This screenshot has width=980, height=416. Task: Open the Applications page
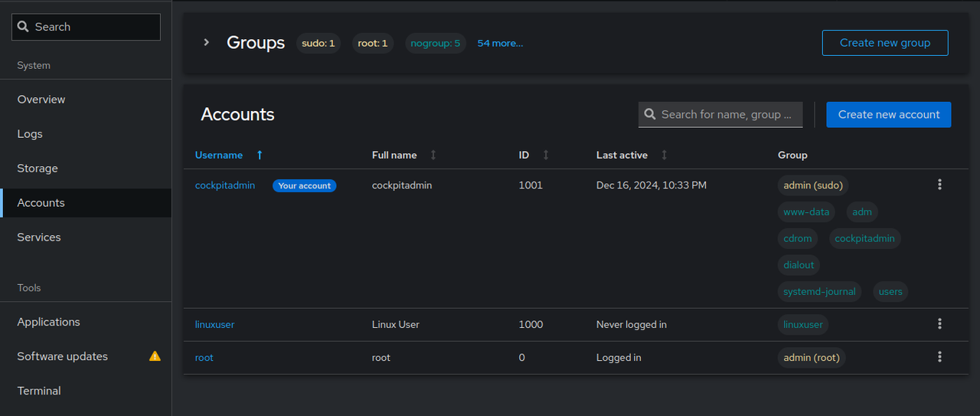[x=86, y=322]
